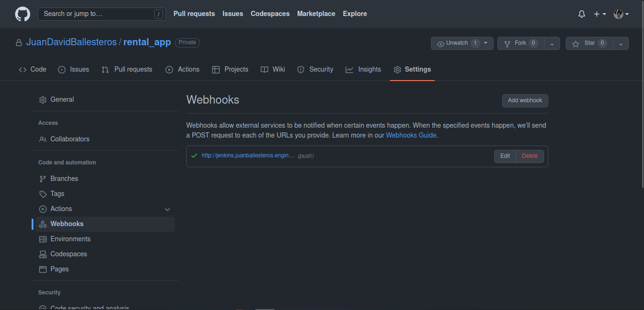Open Marketplace in top navigation
Viewport: 644px width, 310px height.
point(316,14)
